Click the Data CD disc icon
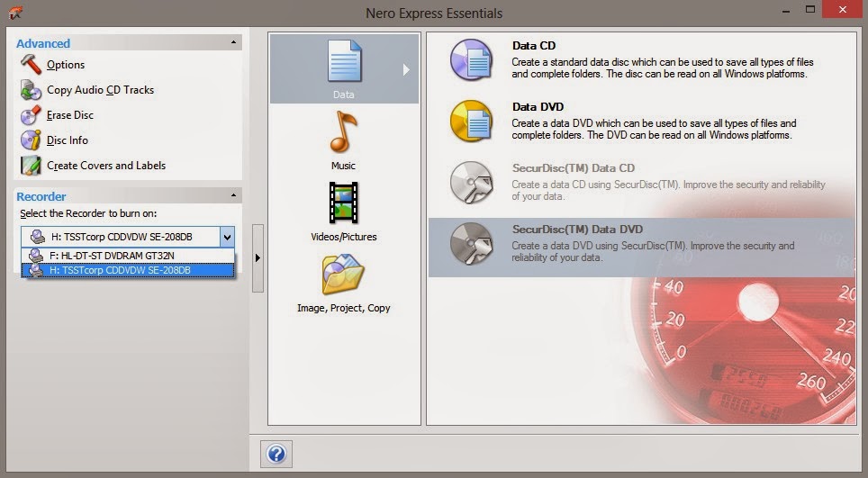The height and width of the screenshot is (478, 868). point(471,59)
